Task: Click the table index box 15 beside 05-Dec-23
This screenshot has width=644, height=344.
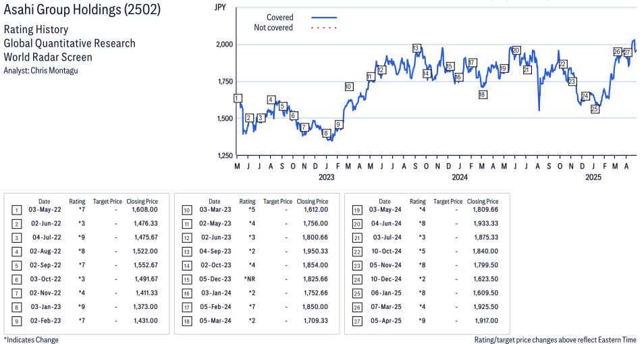Action: (x=187, y=280)
